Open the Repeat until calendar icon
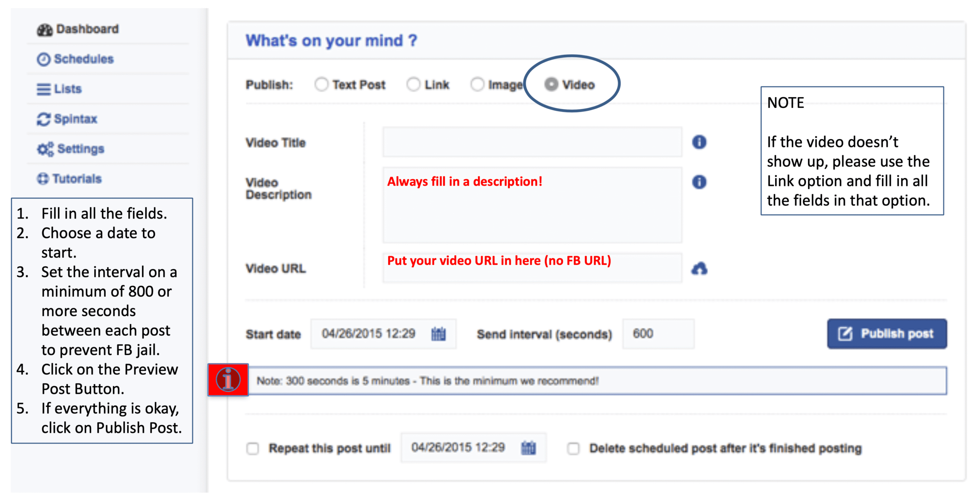Viewport: 980px width, 499px height. coord(528,447)
